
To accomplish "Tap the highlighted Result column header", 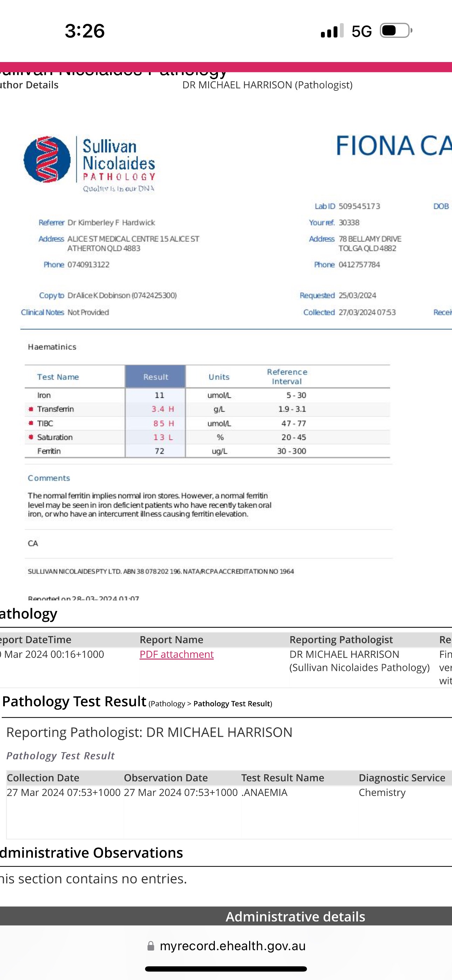I will click(155, 377).
